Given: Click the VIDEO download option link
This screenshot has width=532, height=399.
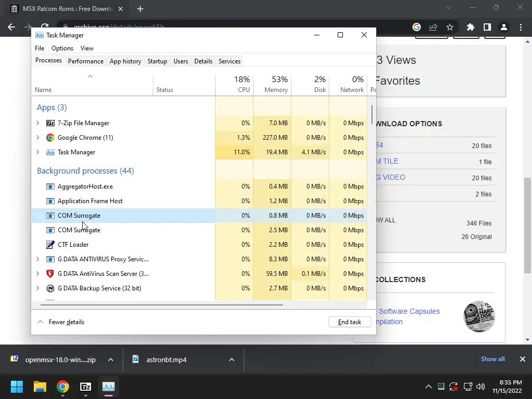Looking at the screenshot, I should click(x=390, y=177).
